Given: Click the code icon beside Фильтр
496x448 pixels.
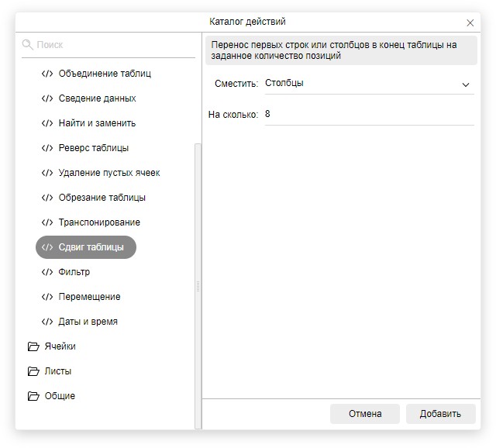Looking at the screenshot, I should click(47, 272).
